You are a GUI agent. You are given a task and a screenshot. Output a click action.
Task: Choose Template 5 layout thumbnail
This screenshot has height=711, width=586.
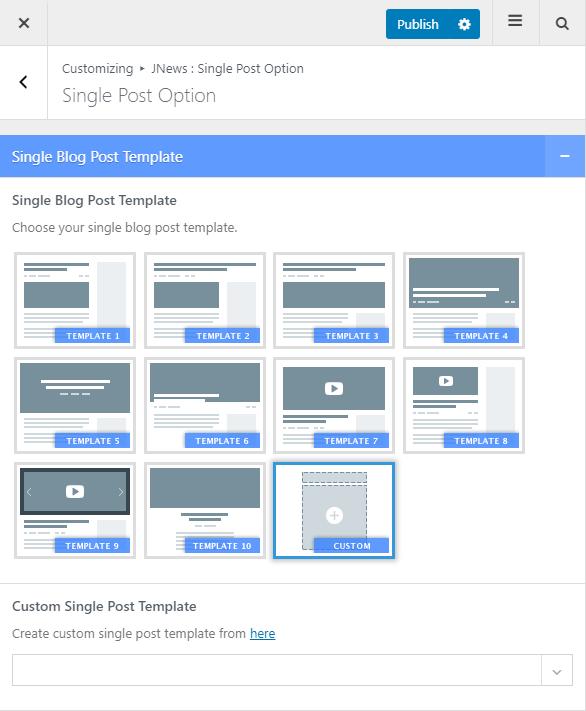tap(75, 405)
